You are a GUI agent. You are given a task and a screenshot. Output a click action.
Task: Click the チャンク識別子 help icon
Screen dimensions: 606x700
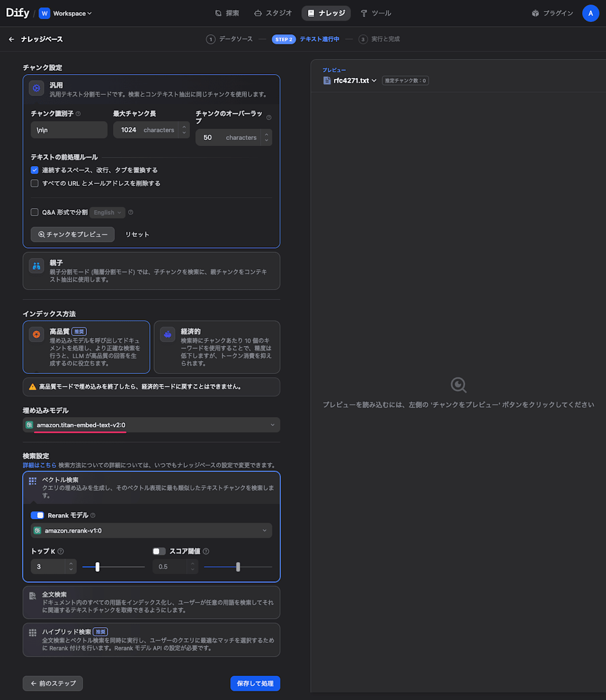(78, 114)
